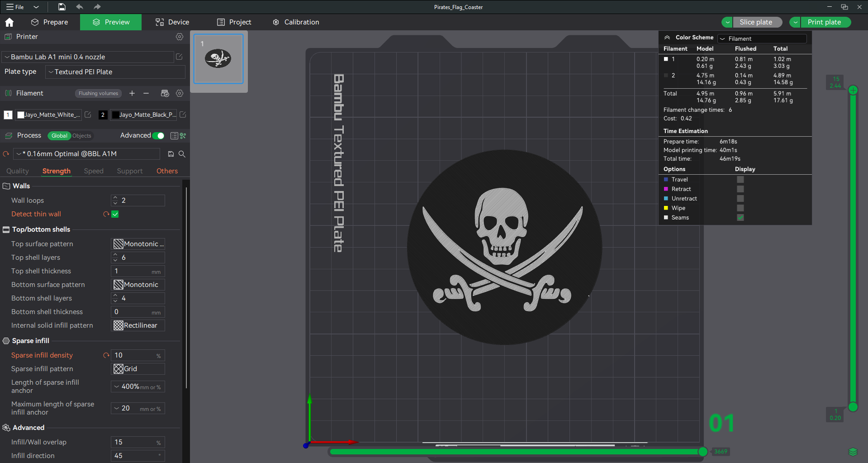Switch to Project tab
The height and width of the screenshot is (463, 868).
pos(234,22)
